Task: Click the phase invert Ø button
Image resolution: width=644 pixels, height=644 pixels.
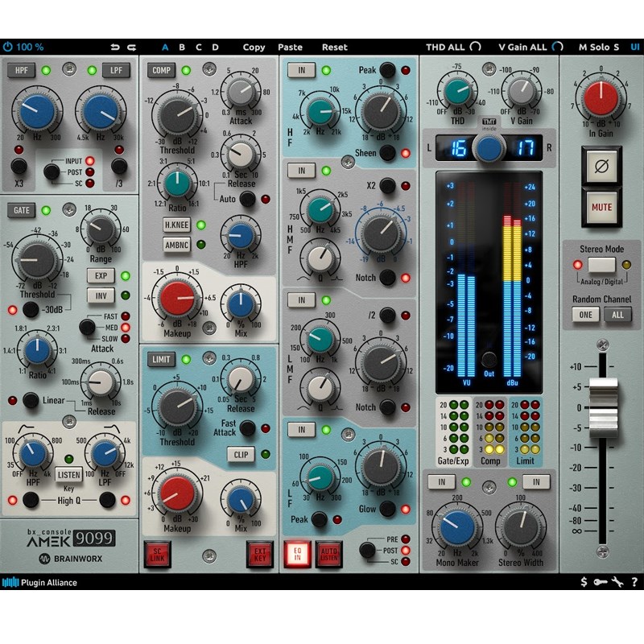Action: pos(601,167)
